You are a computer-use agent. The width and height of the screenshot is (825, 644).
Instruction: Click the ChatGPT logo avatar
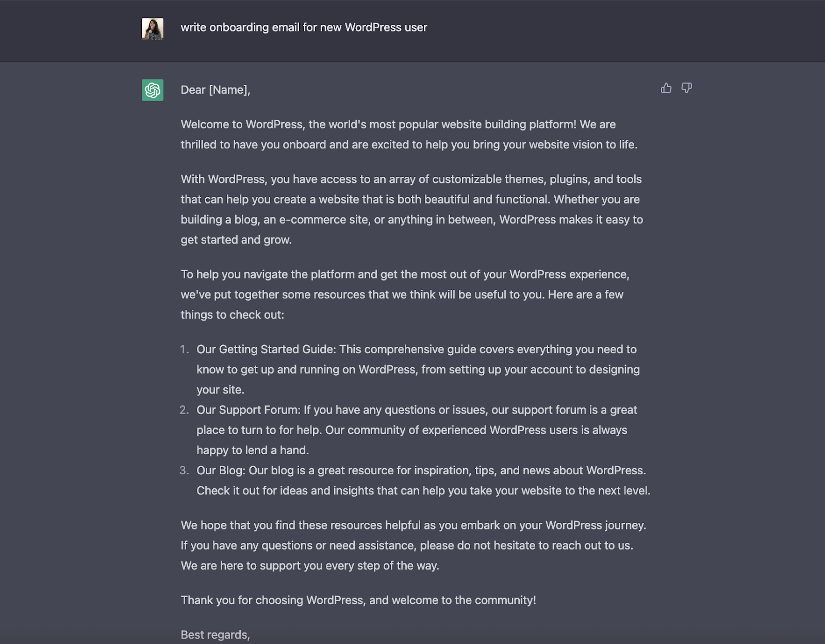[x=153, y=90]
